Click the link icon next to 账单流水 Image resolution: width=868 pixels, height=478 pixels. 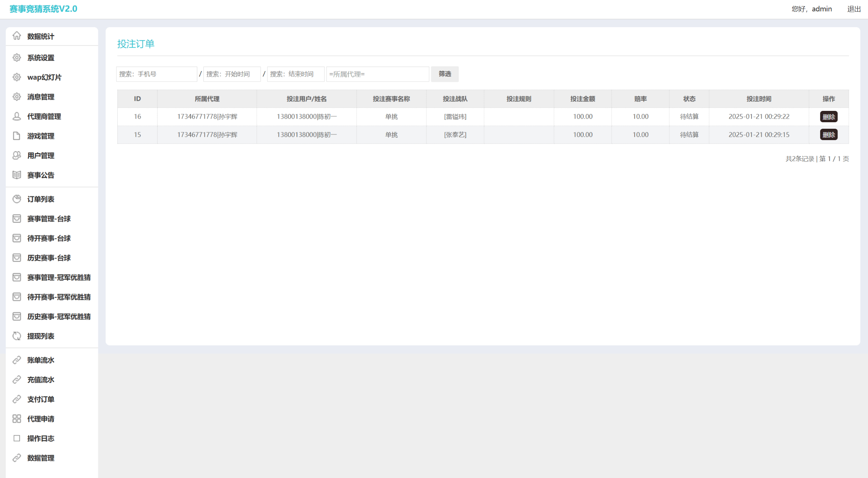click(x=17, y=360)
